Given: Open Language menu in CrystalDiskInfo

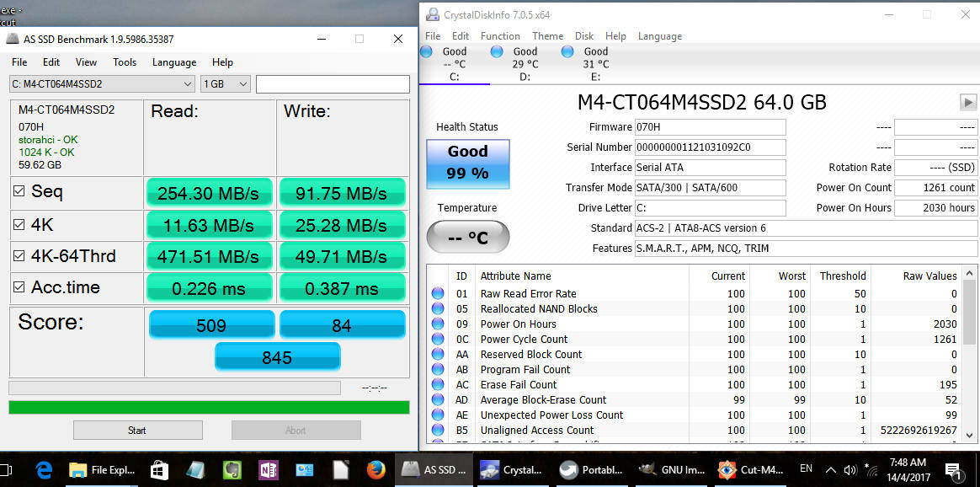Looking at the screenshot, I should [660, 36].
